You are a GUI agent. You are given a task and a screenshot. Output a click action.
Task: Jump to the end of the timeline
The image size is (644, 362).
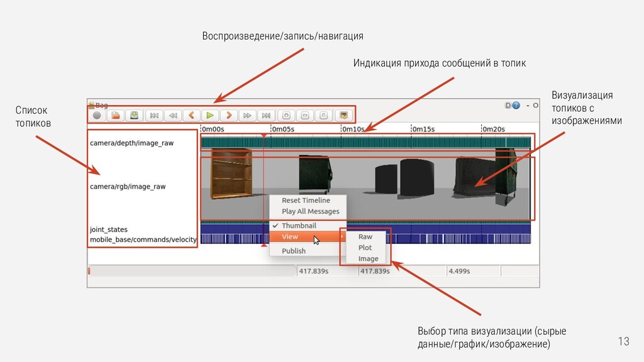266,116
